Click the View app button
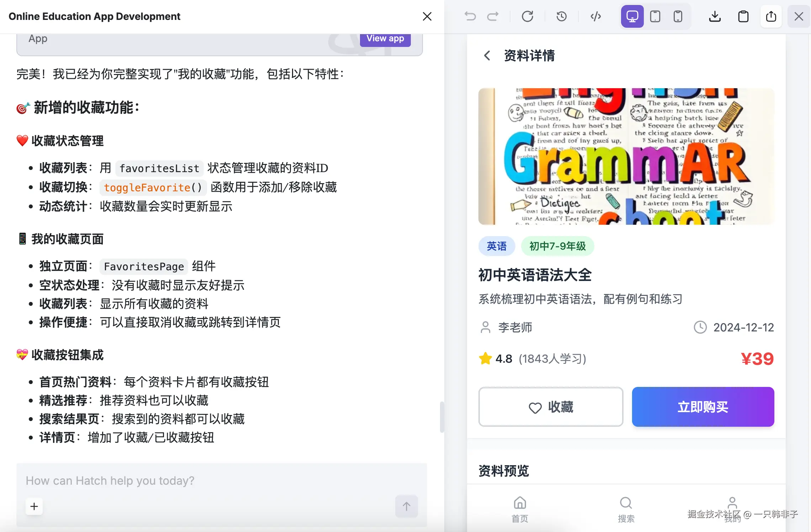The width and height of the screenshot is (811, 532). (385, 39)
